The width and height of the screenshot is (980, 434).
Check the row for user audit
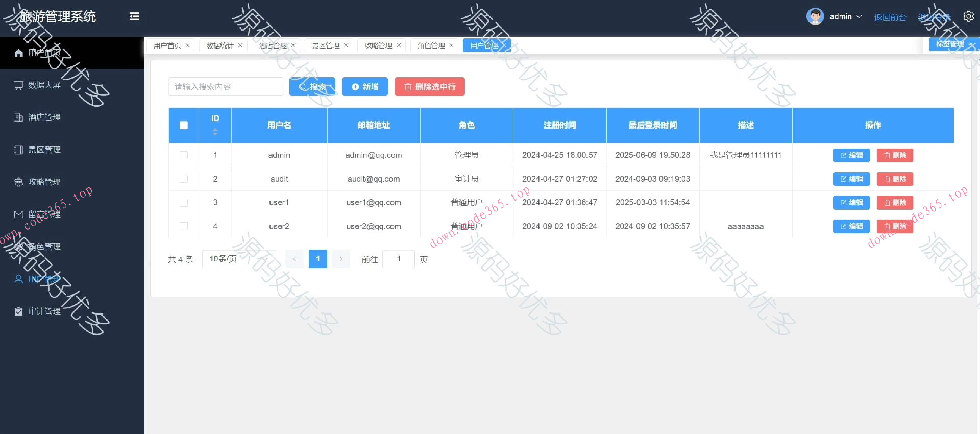pos(184,179)
